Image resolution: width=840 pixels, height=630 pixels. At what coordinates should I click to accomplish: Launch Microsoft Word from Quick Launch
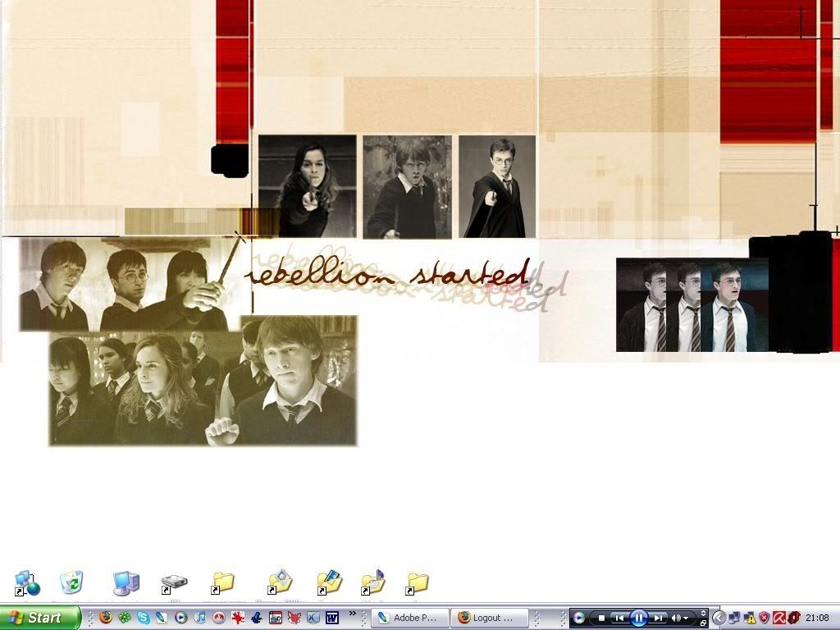[332, 618]
